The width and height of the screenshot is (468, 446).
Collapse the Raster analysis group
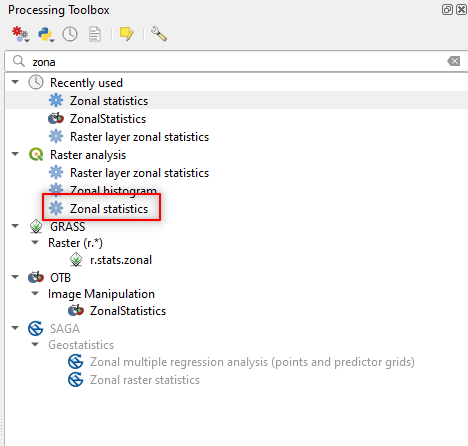point(15,154)
